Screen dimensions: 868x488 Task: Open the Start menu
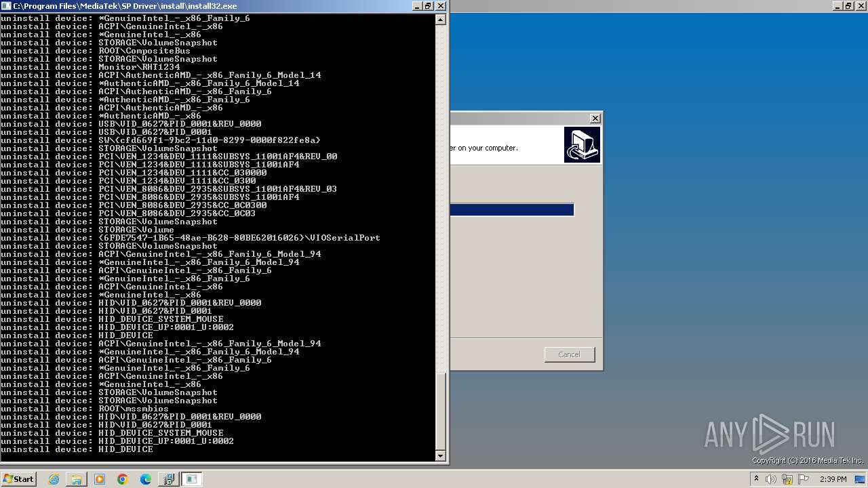pyautogui.click(x=18, y=479)
